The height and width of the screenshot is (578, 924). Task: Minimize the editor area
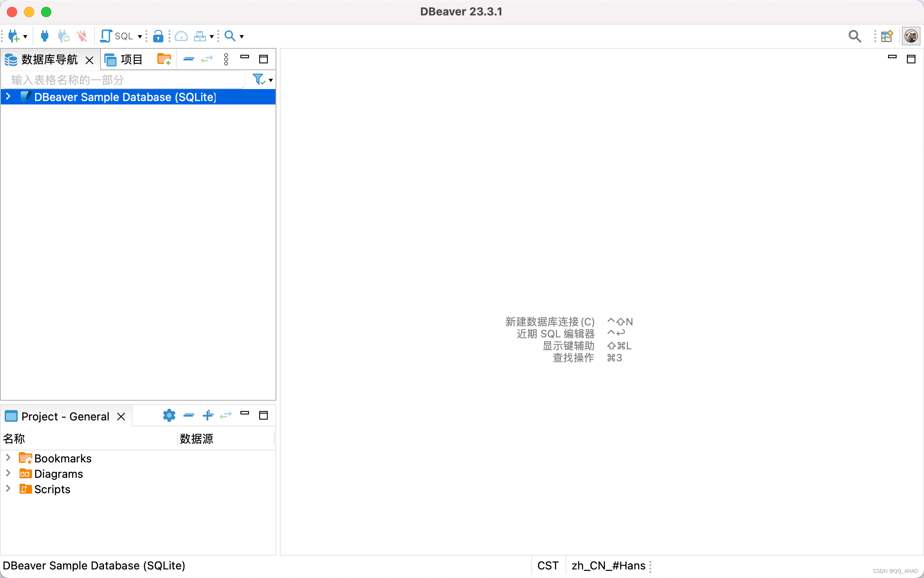(892, 57)
